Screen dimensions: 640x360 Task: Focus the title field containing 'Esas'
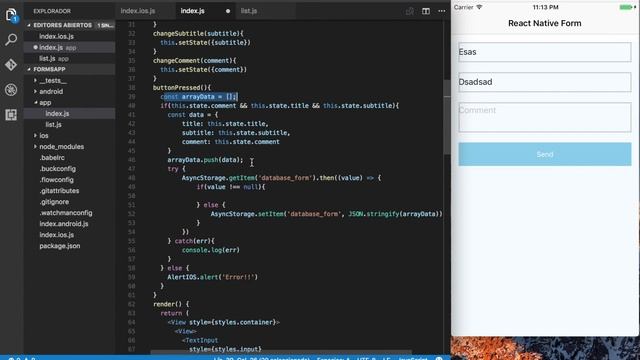point(544,52)
